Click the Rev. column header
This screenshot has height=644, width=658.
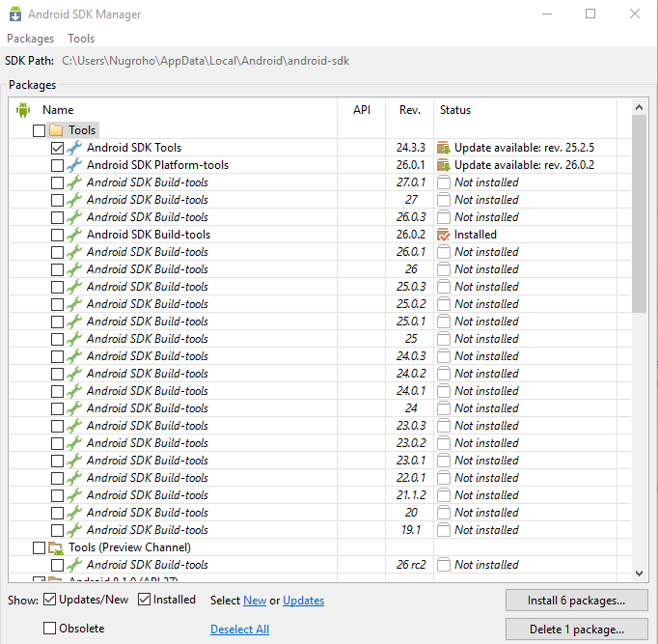click(x=409, y=110)
